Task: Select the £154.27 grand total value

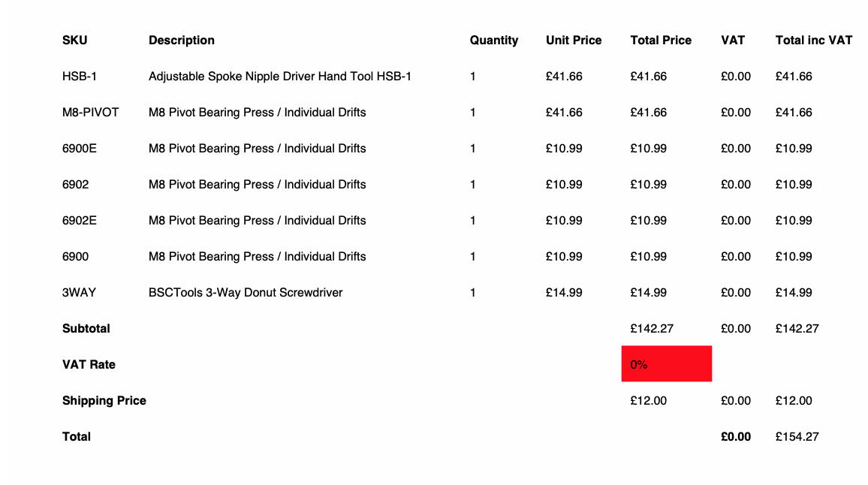Action: (x=797, y=436)
